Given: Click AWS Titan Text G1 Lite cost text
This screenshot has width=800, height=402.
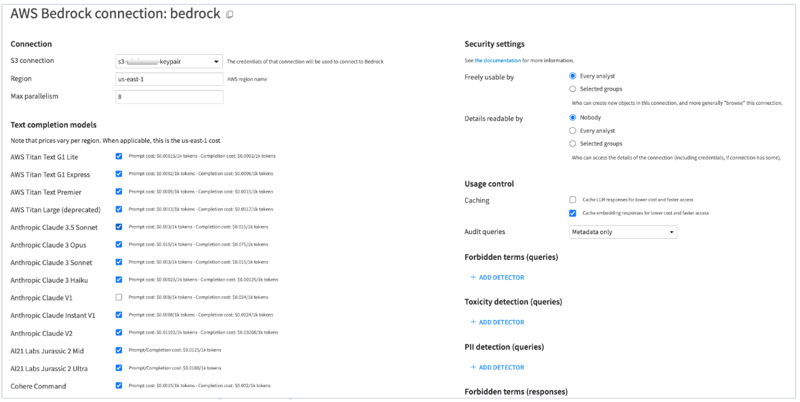Looking at the screenshot, I should tap(202, 156).
